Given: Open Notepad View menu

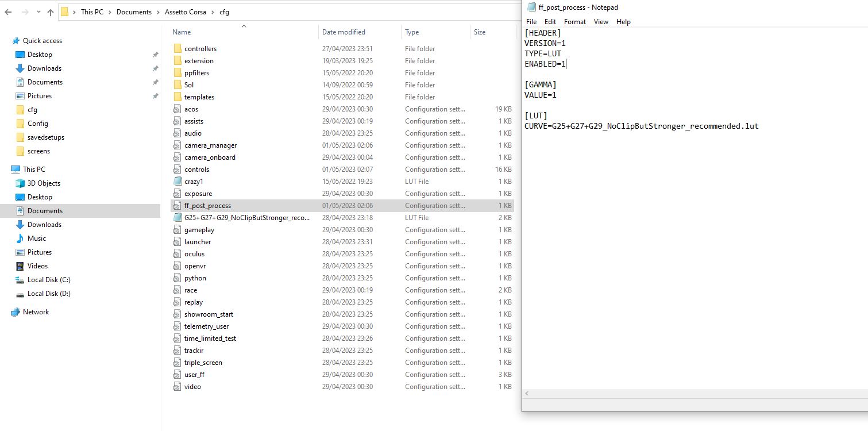Looking at the screenshot, I should tap(601, 22).
